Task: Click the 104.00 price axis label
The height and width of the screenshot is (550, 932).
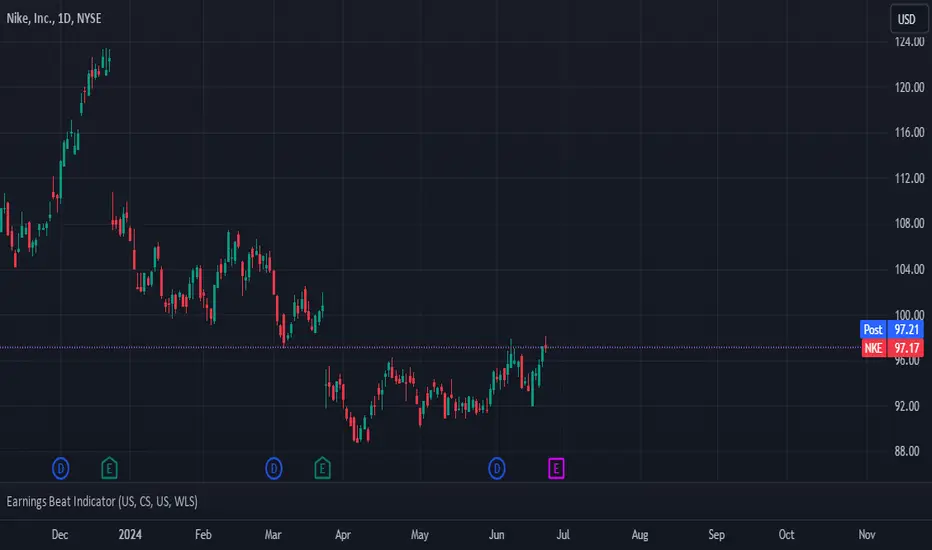Action: point(909,269)
